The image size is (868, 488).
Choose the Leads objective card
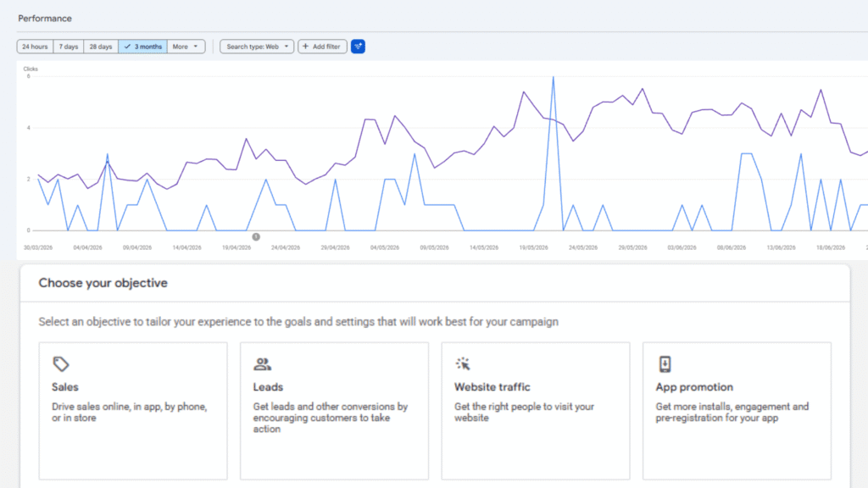[x=334, y=411]
